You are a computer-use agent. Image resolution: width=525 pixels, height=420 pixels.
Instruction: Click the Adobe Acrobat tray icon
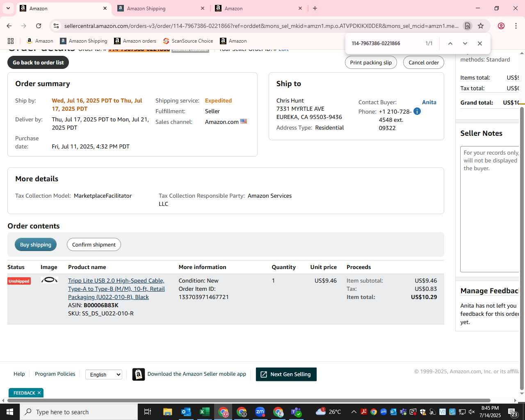point(364,412)
